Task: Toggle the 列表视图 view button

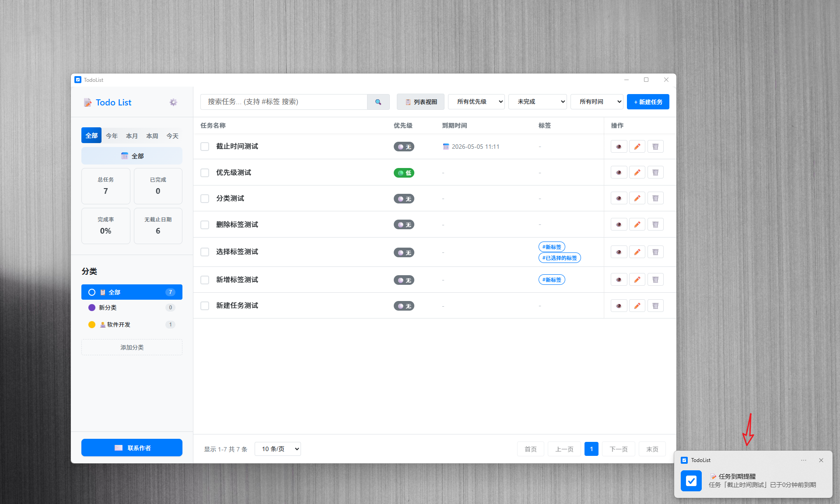Action: click(420, 102)
